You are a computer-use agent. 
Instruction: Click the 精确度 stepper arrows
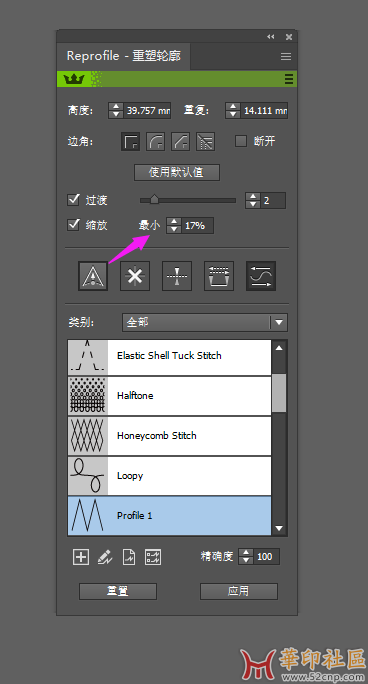point(246,557)
